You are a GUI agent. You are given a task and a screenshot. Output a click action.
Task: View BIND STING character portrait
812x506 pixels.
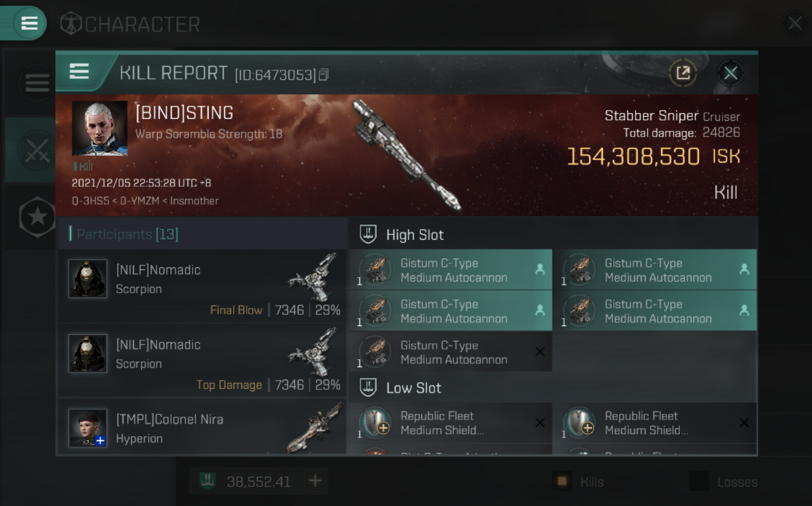99,128
